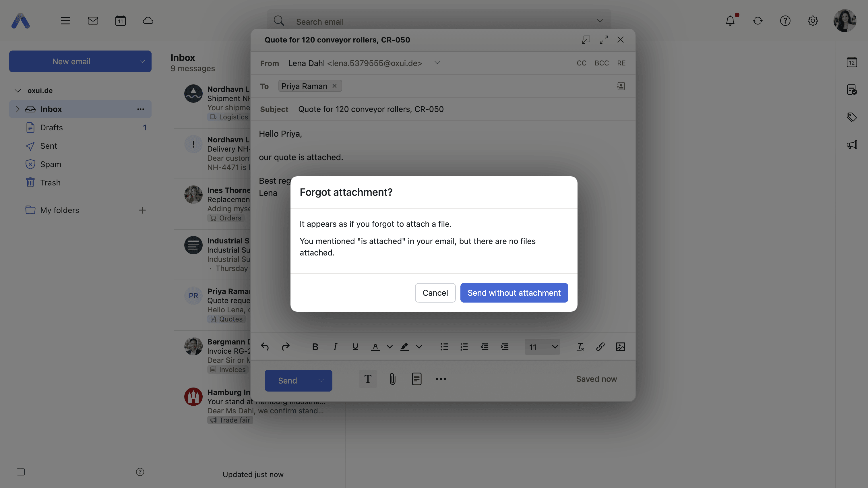Image resolution: width=868 pixels, height=488 pixels.
Task: Click the Subject input field
Action: [462, 109]
